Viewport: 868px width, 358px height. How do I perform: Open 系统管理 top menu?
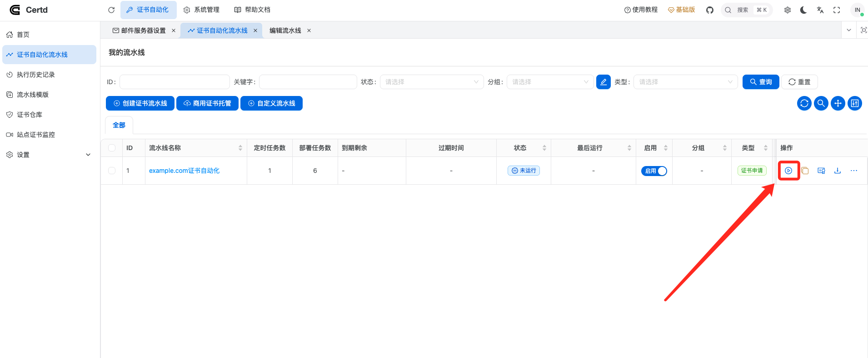201,10
